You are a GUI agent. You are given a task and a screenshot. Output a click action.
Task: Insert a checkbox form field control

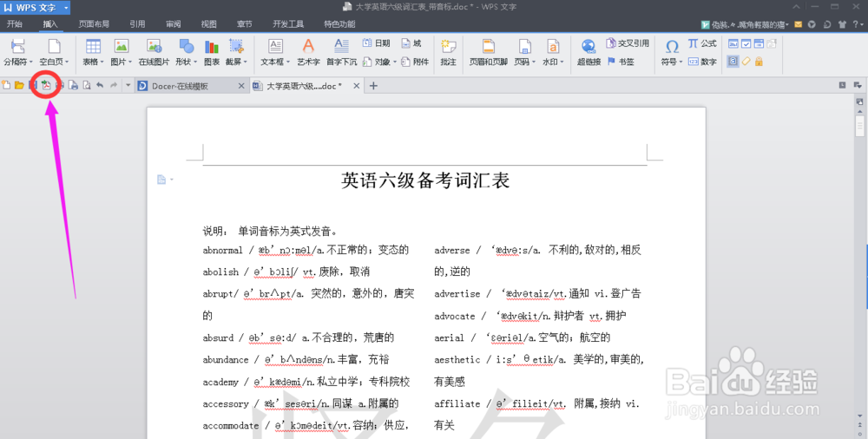746,43
